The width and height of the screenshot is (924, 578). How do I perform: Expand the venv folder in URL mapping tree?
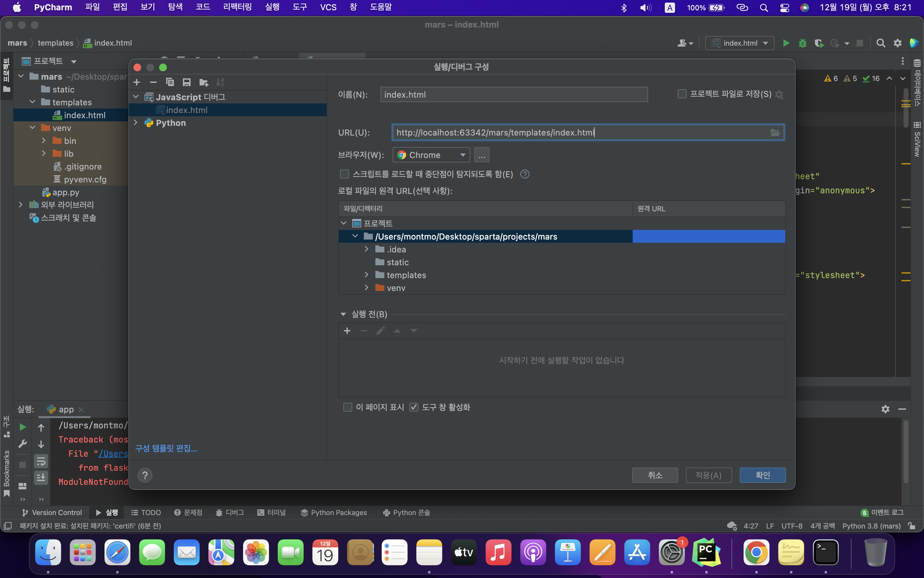pyautogui.click(x=366, y=288)
